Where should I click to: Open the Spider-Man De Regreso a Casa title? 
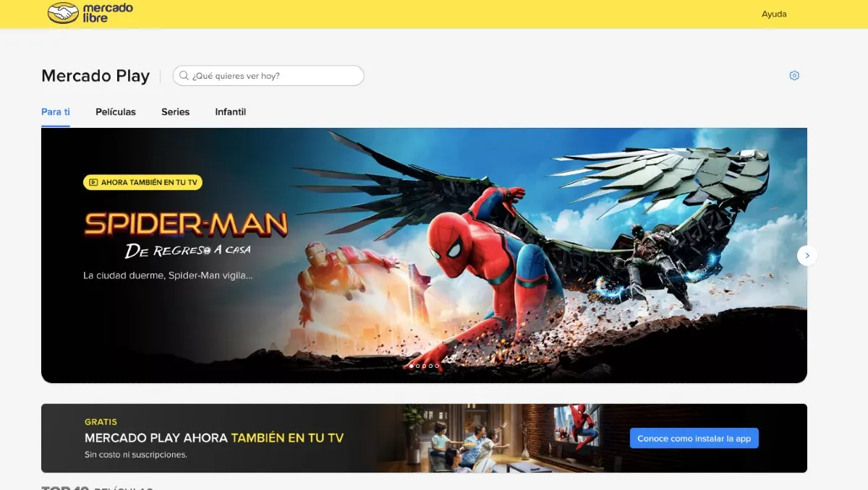pos(186,235)
